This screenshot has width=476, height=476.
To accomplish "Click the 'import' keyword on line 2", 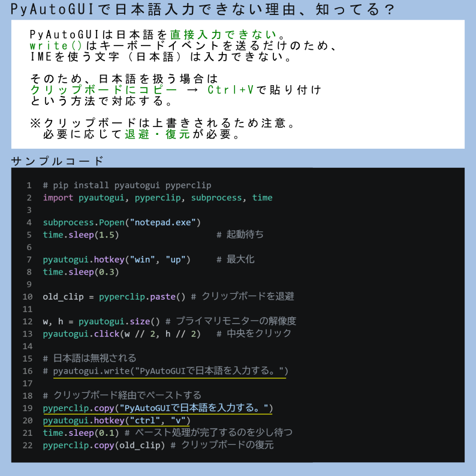I will (58, 198).
